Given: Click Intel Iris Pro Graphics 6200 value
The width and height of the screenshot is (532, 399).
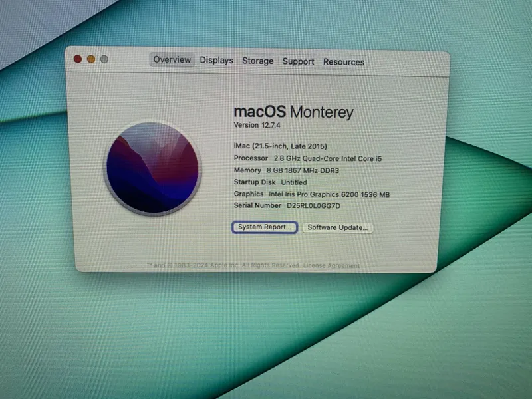Looking at the screenshot, I should [x=329, y=194].
